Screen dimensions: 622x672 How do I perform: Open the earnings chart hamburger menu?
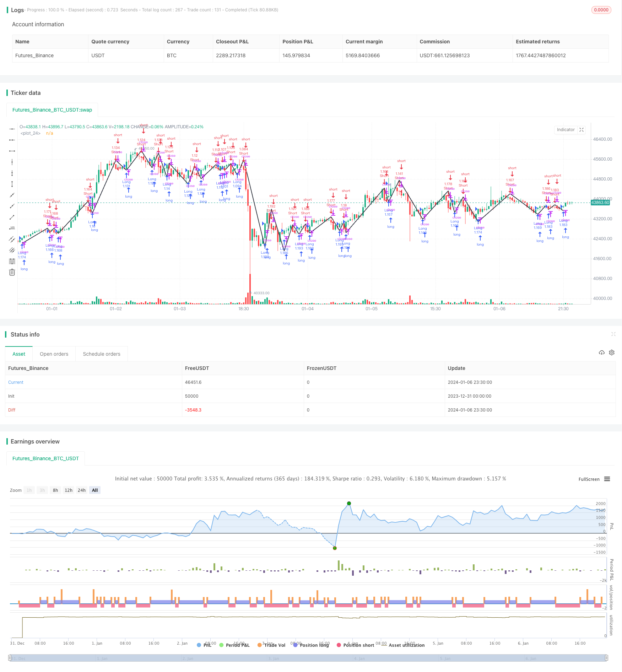click(x=607, y=479)
